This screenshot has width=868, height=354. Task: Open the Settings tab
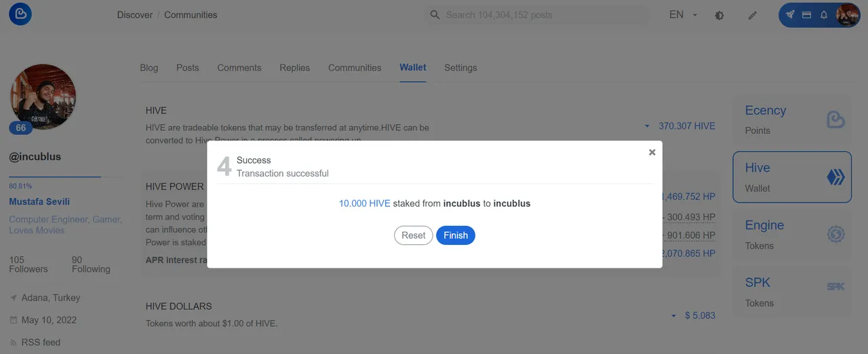[x=460, y=68]
